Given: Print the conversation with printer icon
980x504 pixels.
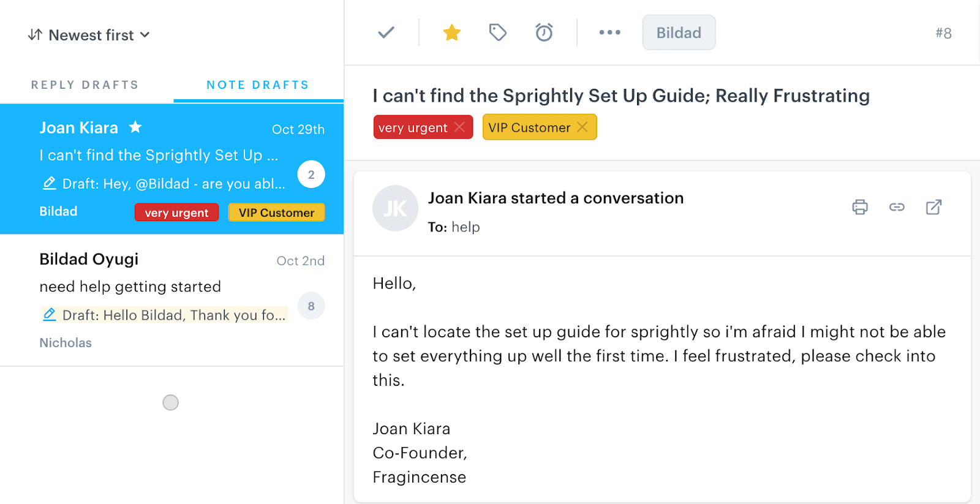Looking at the screenshot, I should click(x=860, y=207).
